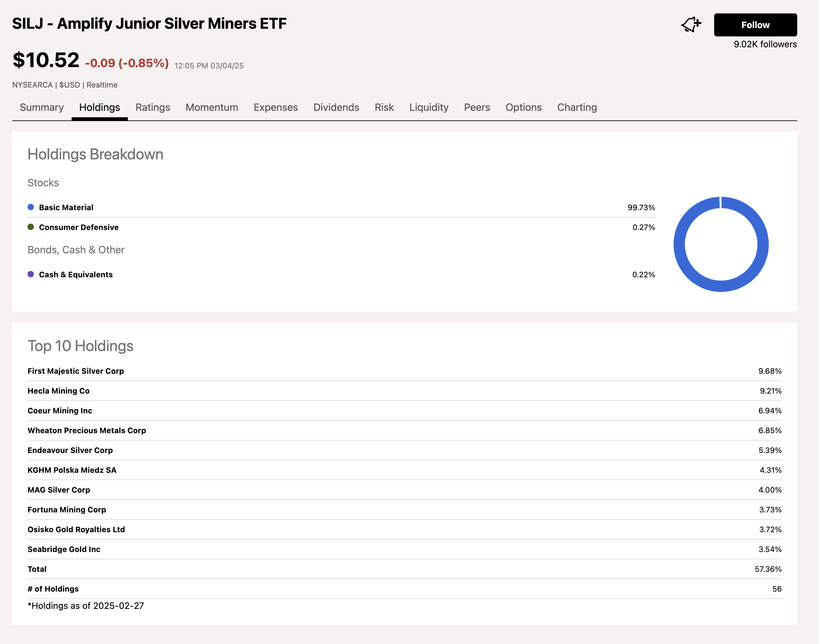View the Peers tab

click(x=477, y=107)
